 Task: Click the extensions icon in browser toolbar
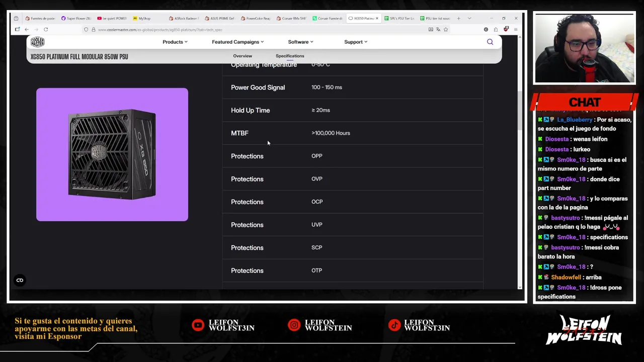pyautogui.click(x=496, y=30)
